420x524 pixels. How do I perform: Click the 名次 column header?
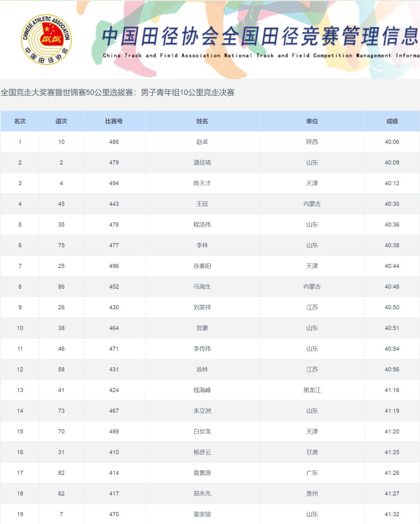click(x=20, y=121)
